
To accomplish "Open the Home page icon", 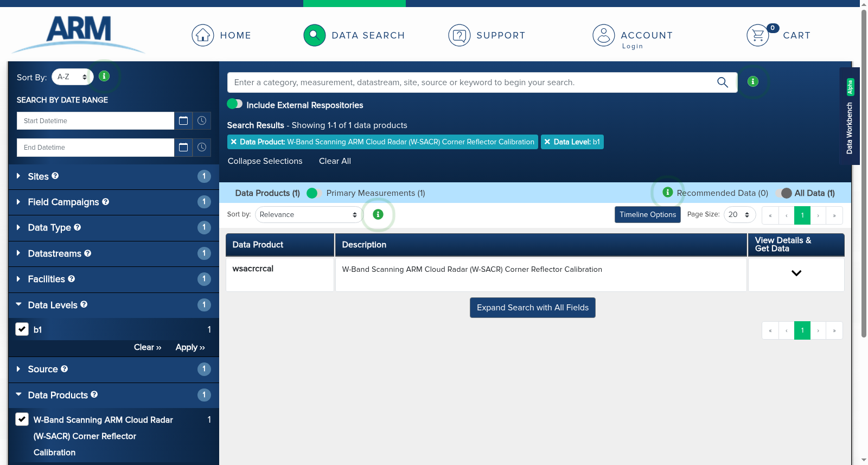I will [203, 35].
